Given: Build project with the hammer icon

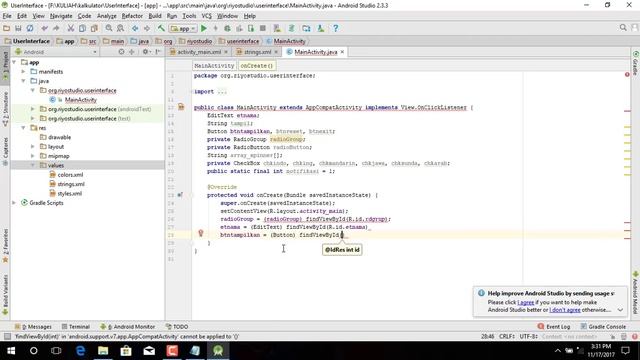Looking at the screenshot, I should [x=161, y=28].
